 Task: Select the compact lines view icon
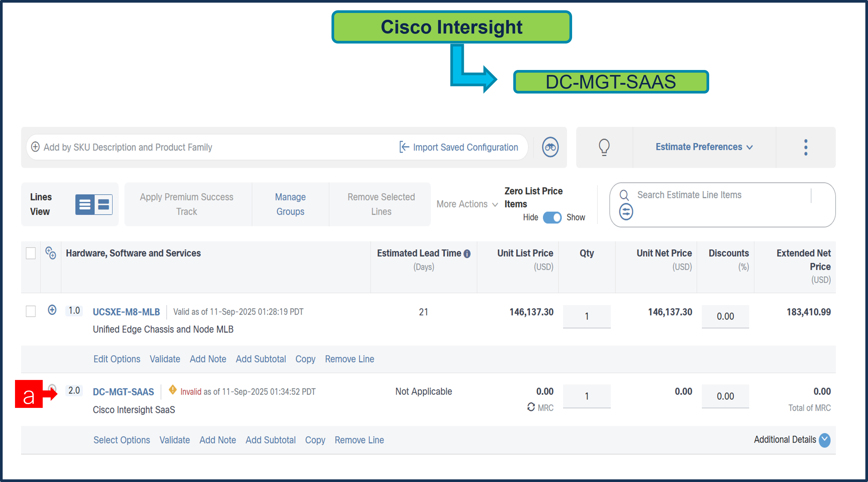coord(85,204)
